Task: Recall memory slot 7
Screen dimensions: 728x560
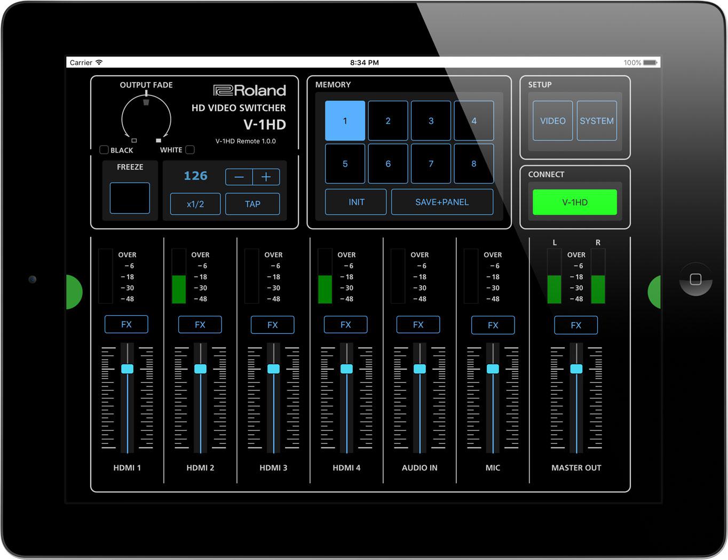Action: pyautogui.click(x=431, y=164)
